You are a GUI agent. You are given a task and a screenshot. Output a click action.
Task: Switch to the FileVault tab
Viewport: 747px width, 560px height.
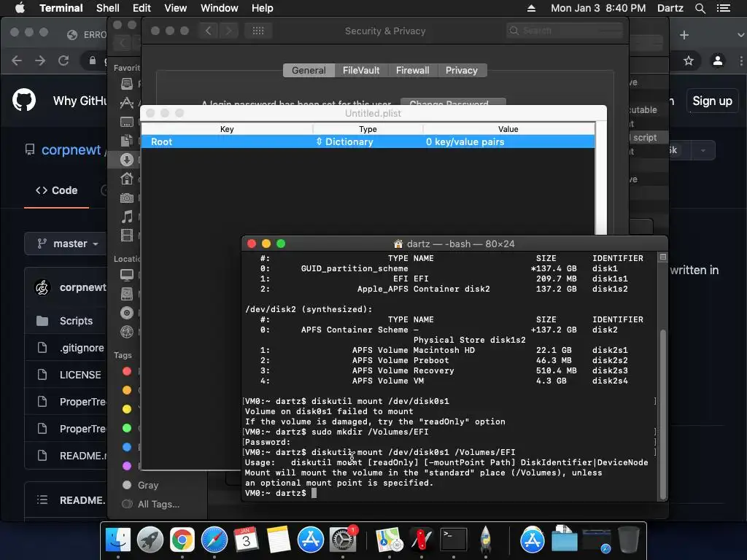[361, 71]
